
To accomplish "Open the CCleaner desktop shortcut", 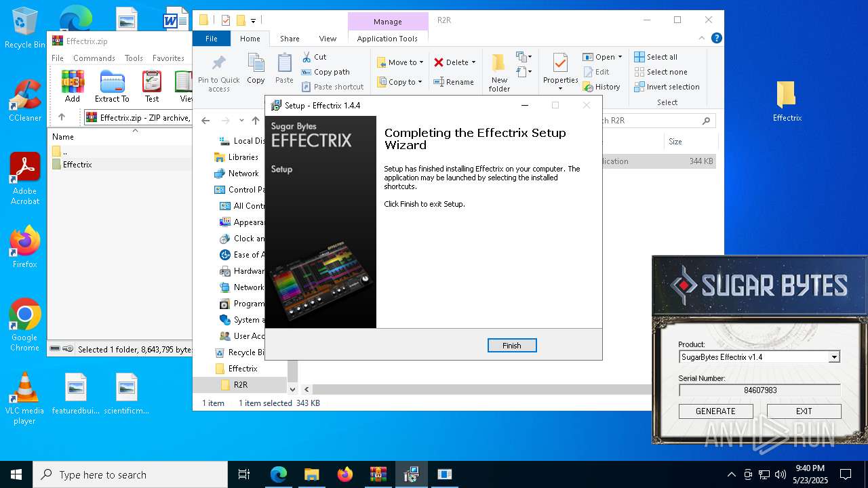I will tap(25, 101).
